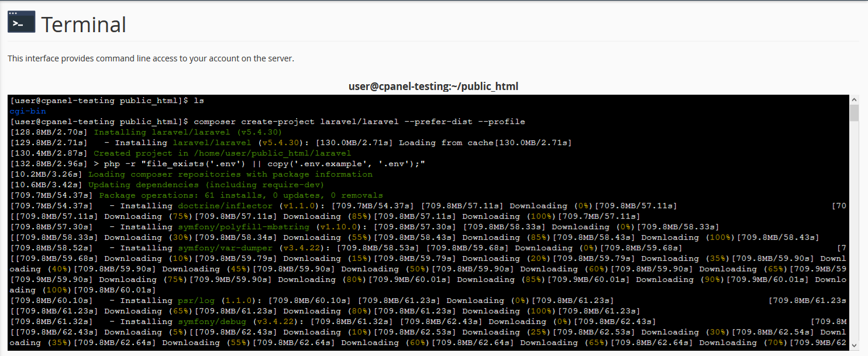Screen dimensions: 868x356
Task: Click the 'Loading composer repositories with package information' line
Action: point(230,174)
